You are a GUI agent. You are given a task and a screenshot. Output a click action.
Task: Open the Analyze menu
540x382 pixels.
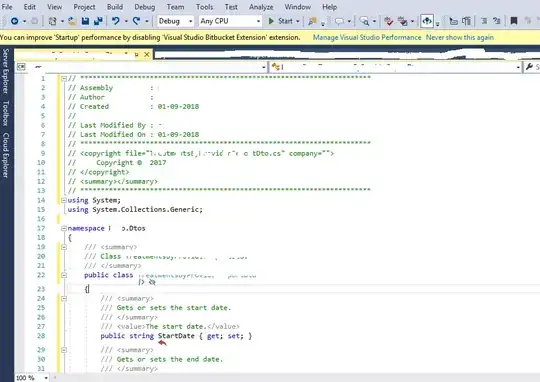[261, 7]
